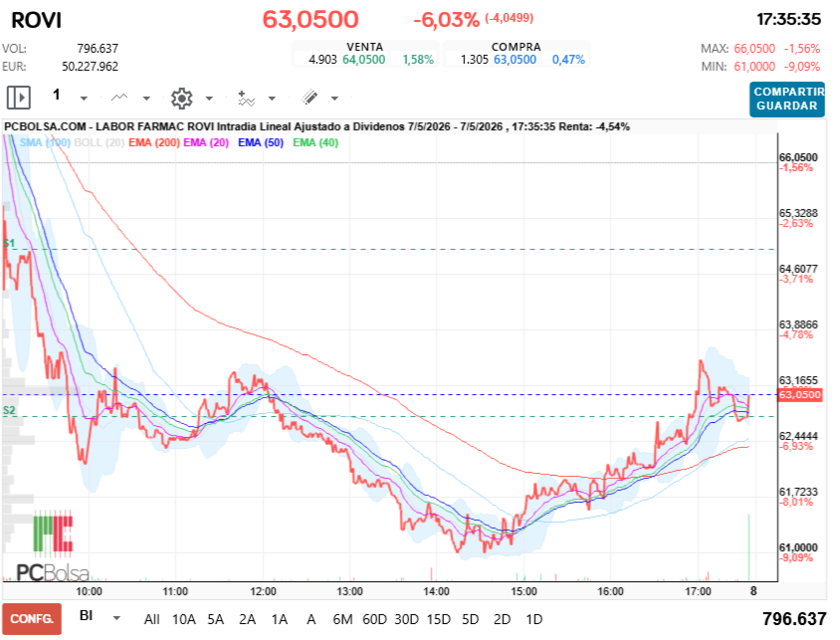
Task: Select the 60D time range
Action: (374, 620)
